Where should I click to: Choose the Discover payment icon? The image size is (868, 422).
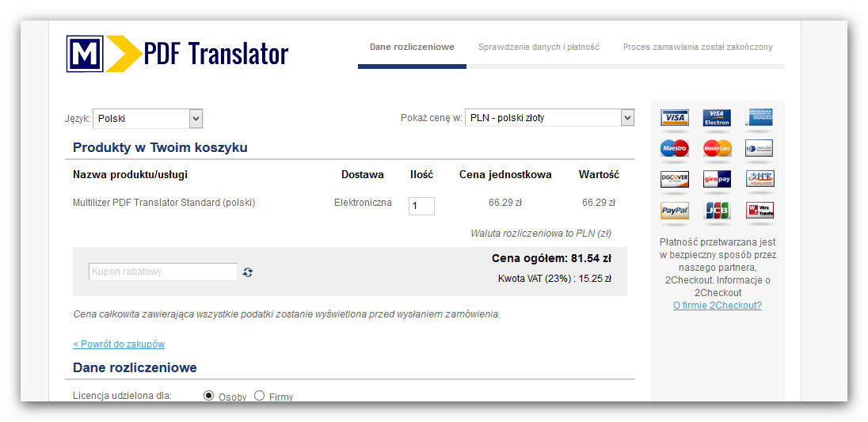[674, 179]
